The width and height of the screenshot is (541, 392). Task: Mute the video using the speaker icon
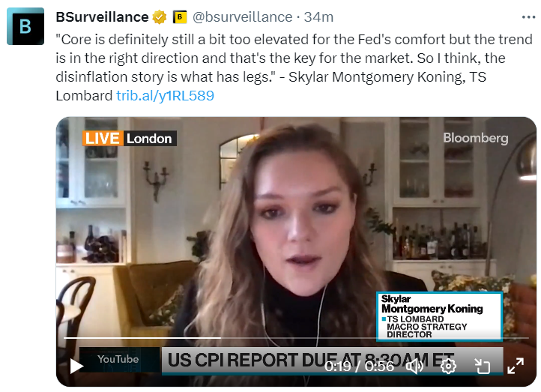click(415, 366)
